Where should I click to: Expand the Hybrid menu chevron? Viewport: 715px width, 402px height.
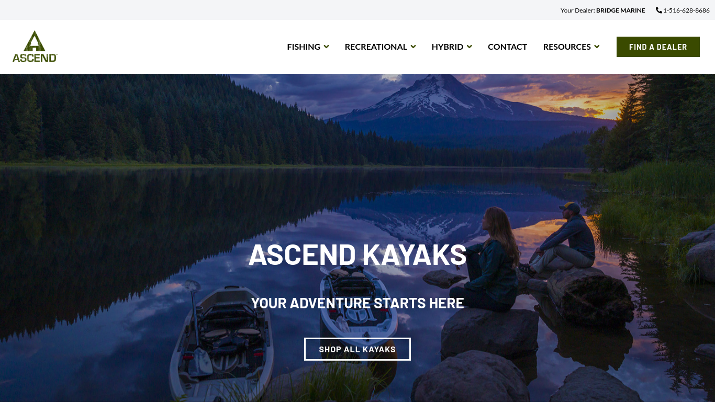469,46
